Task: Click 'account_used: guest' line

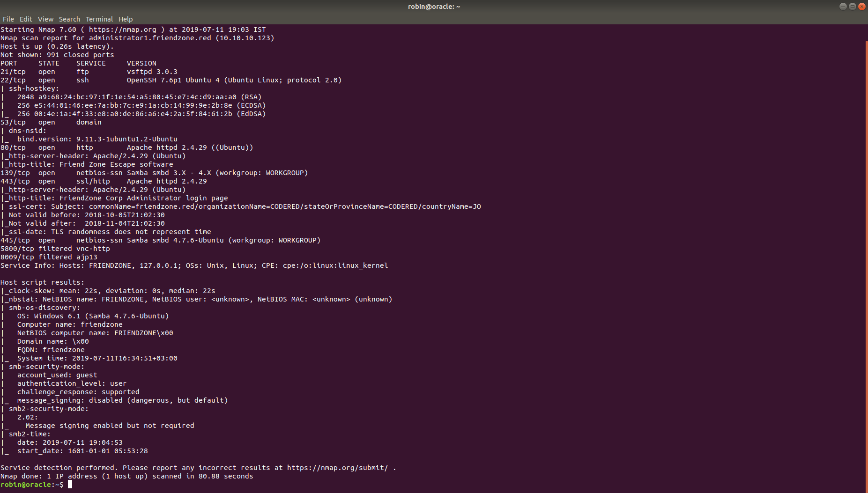Action: [57, 375]
